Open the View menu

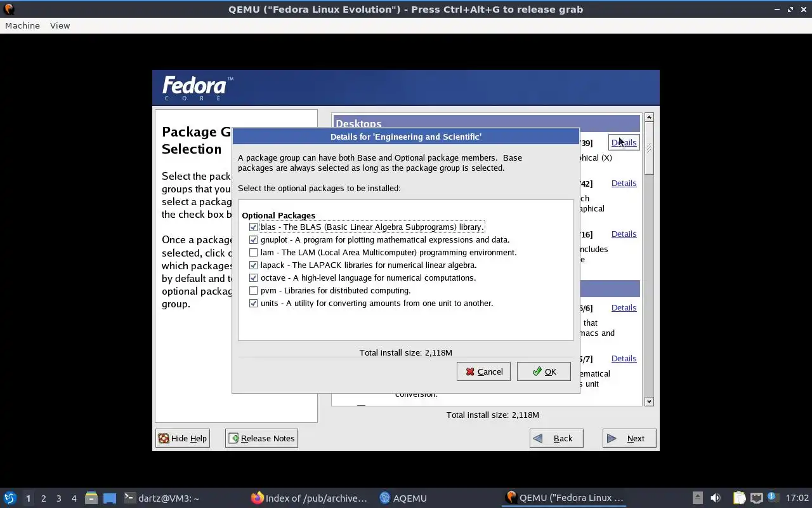[60, 25]
